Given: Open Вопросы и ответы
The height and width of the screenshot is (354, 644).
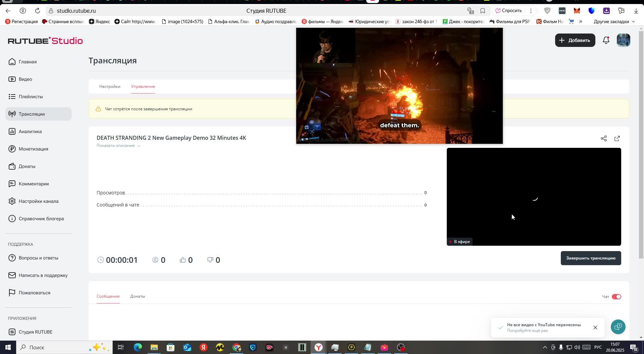Looking at the screenshot, I should 38,258.
